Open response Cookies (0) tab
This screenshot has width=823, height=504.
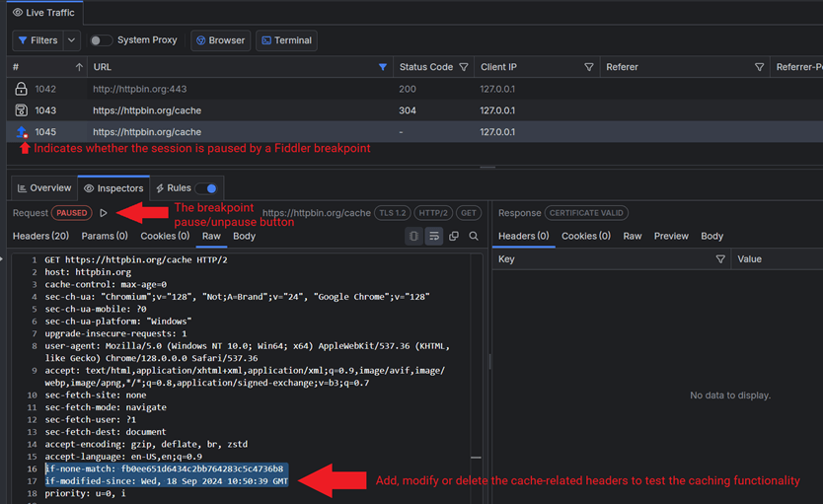586,236
